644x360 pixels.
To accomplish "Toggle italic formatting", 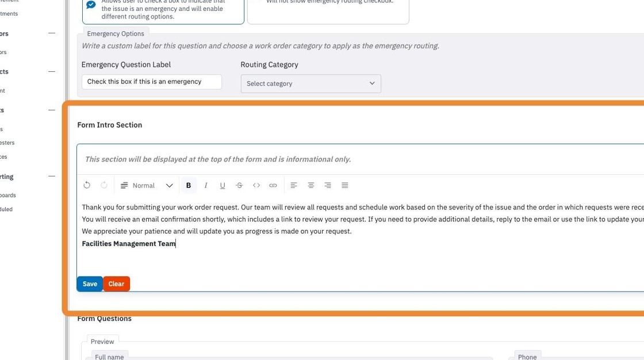I will 206,185.
